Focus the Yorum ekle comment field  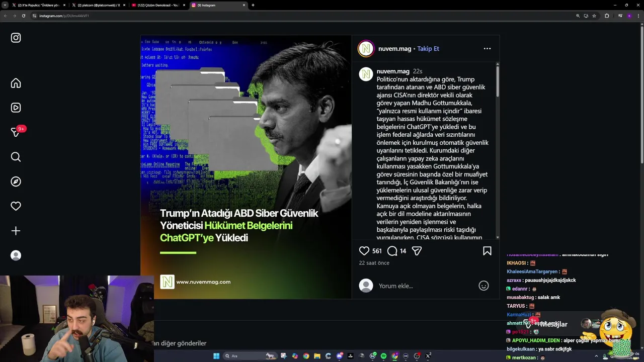[x=426, y=286]
